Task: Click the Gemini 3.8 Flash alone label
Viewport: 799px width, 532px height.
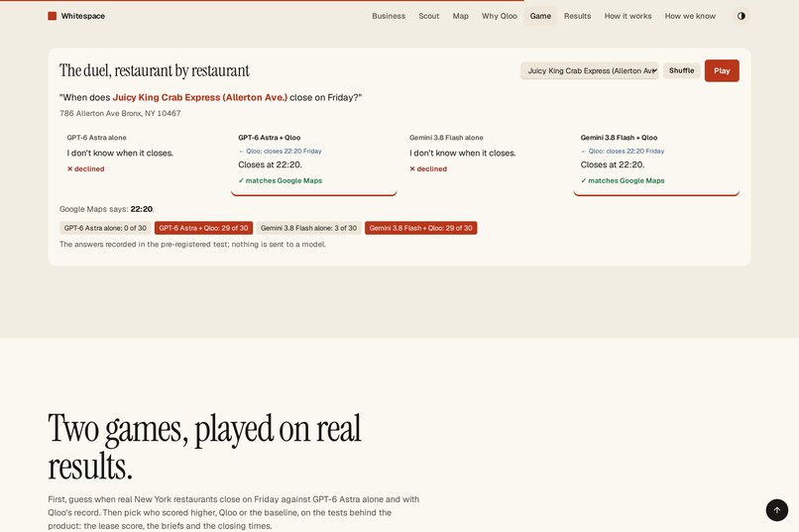Action: (446, 138)
